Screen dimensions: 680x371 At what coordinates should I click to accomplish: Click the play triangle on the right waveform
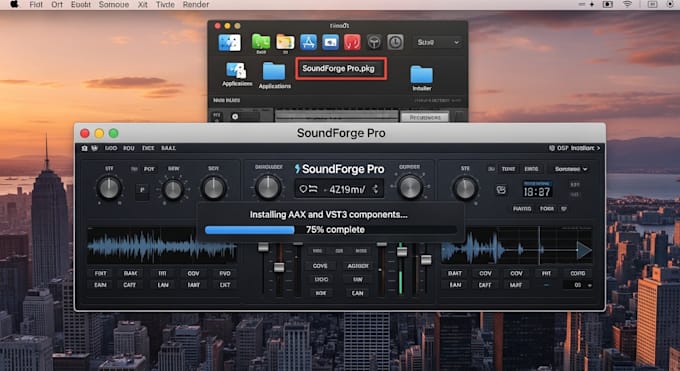point(583,250)
